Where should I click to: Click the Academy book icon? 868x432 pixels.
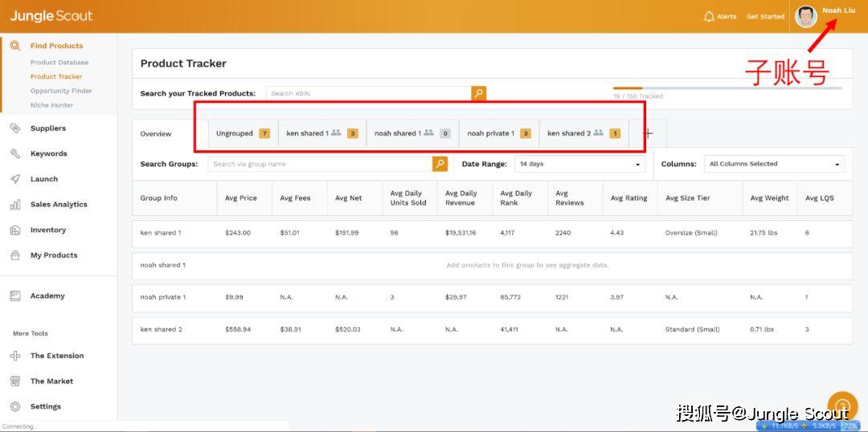click(15, 296)
